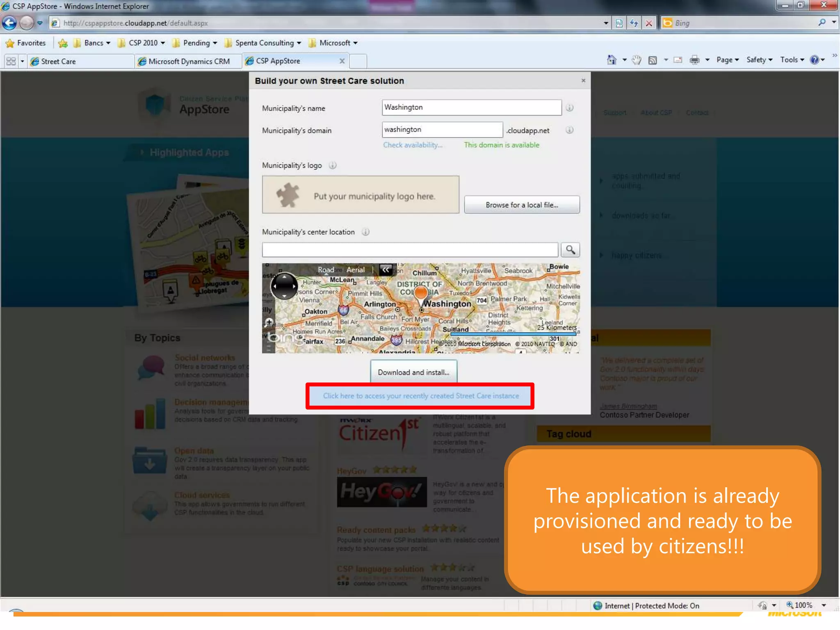
Task: Click the search magnifier in Bing box
Action: tap(822, 23)
